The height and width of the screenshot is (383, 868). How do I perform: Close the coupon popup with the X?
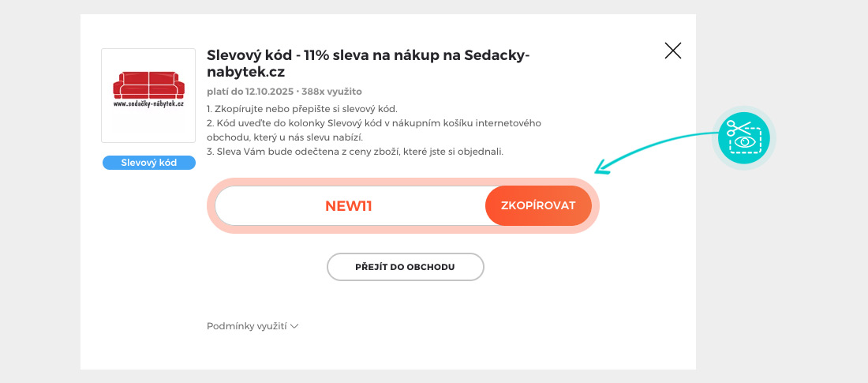(673, 51)
